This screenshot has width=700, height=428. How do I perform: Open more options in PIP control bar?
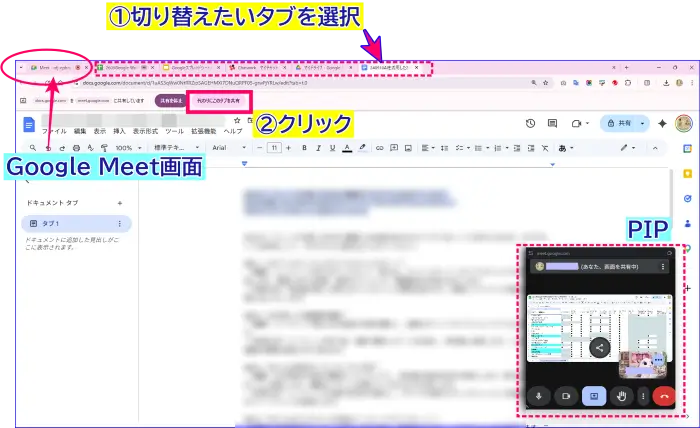pyautogui.click(x=643, y=396)
